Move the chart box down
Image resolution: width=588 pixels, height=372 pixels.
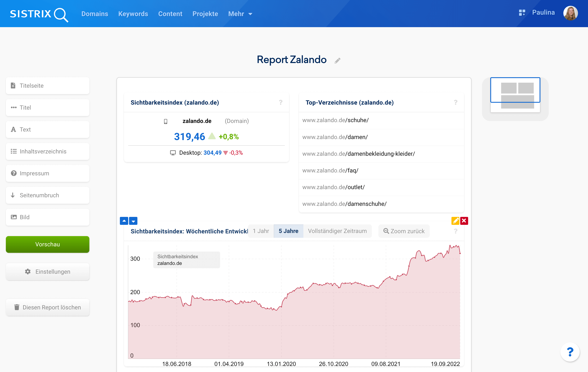pyautogui.click(x=133, y=221)
